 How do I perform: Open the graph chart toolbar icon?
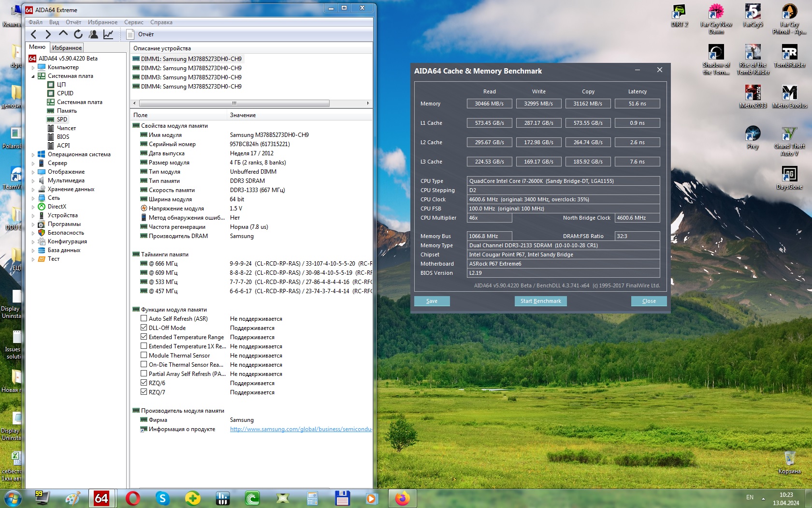108,34
